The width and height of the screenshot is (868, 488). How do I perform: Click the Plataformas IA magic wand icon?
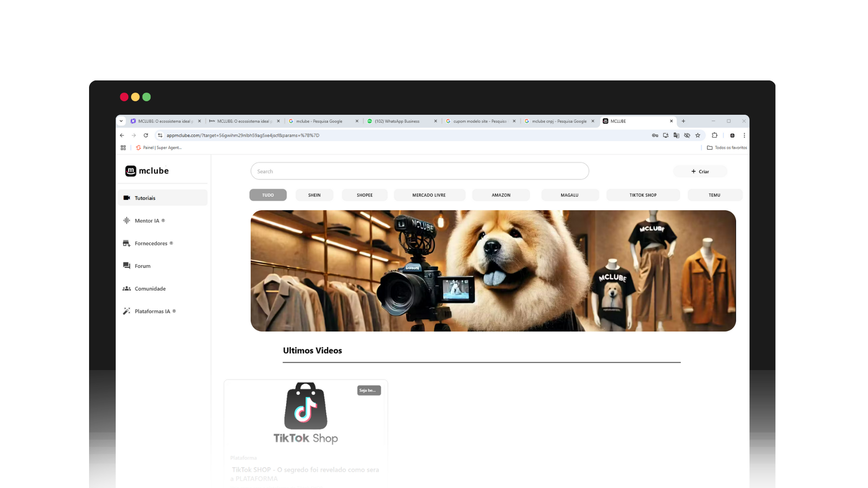pos(127,311)
